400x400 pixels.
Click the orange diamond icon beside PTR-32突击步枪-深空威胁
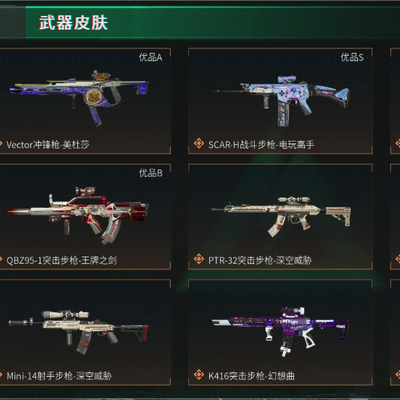coord(199,259)
